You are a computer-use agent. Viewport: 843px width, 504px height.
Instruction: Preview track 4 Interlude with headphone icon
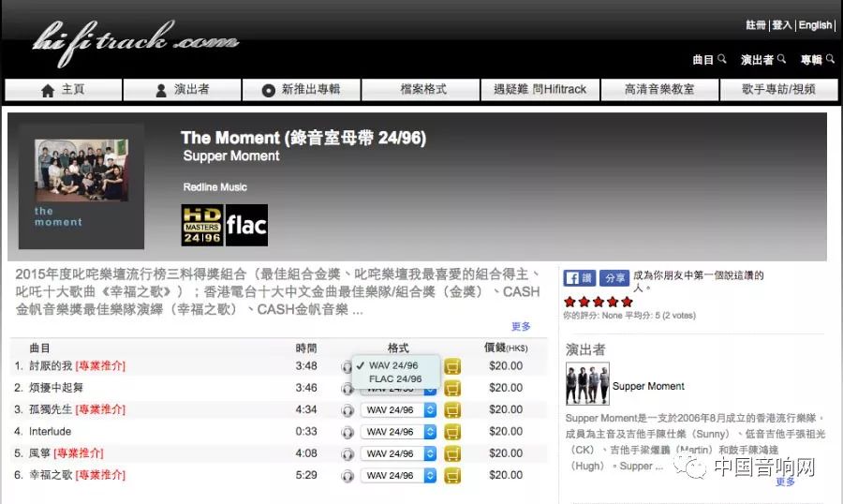pyautogui.click(x=348, y=432)
